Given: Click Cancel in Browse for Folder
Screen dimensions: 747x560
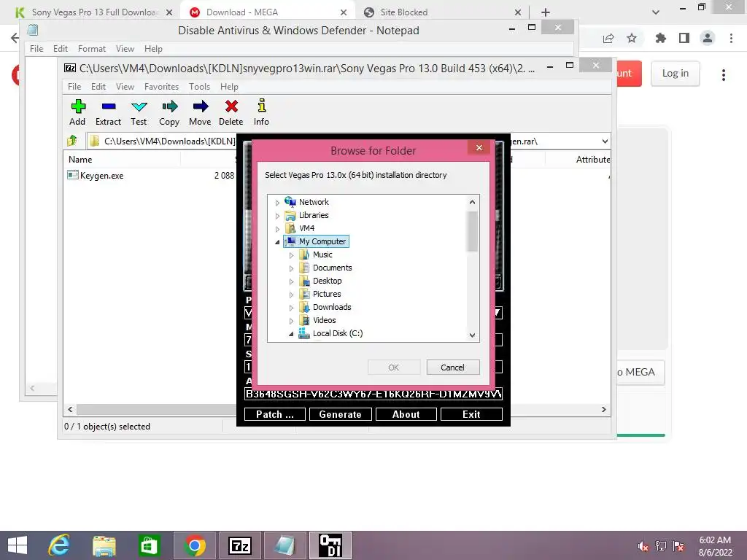Looking at the screenshot, I should (452, 367).
